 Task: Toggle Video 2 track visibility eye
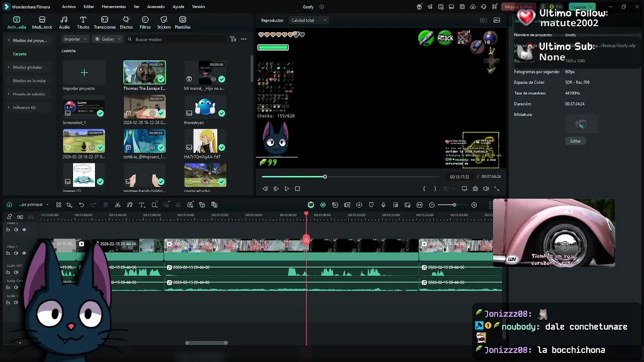pyautogui.click(x=24, y=230)
